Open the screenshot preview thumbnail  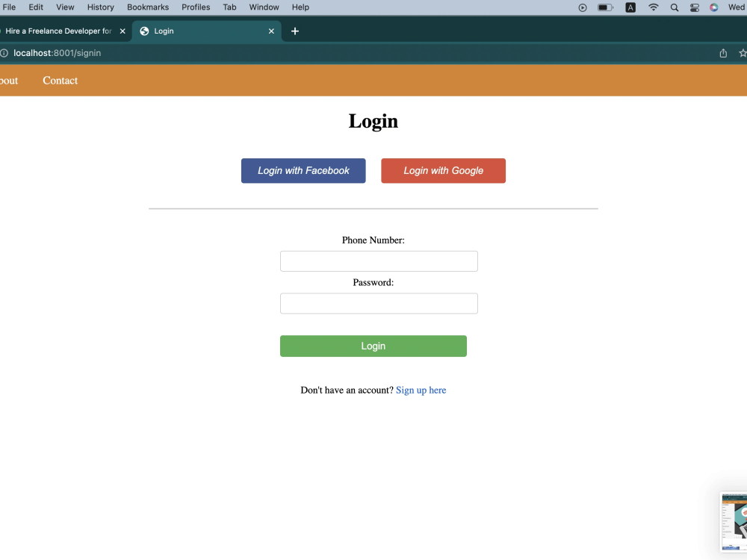[x=734, y=522]
